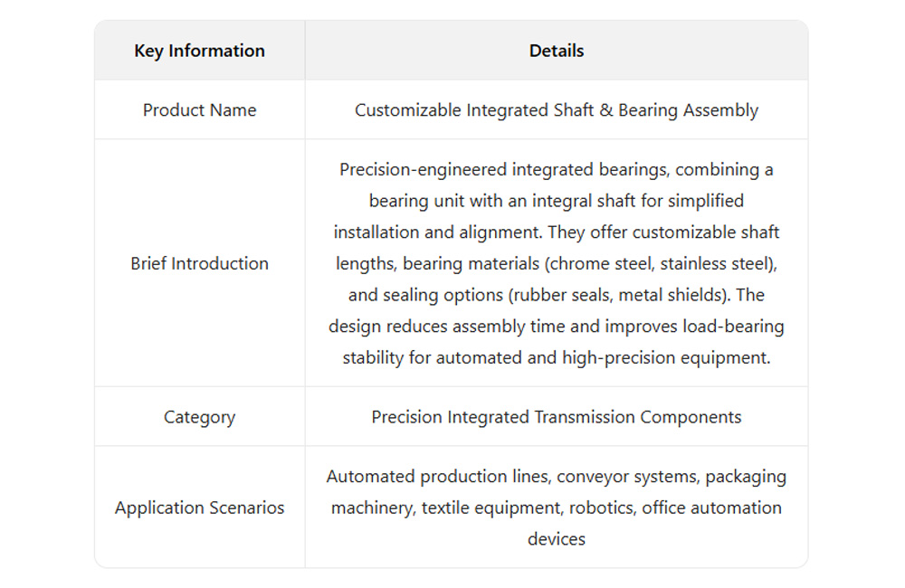Click the word "devices" on the last line
Image resolution: width=905 pixels, height=588 pixels.
pos(556,539)
